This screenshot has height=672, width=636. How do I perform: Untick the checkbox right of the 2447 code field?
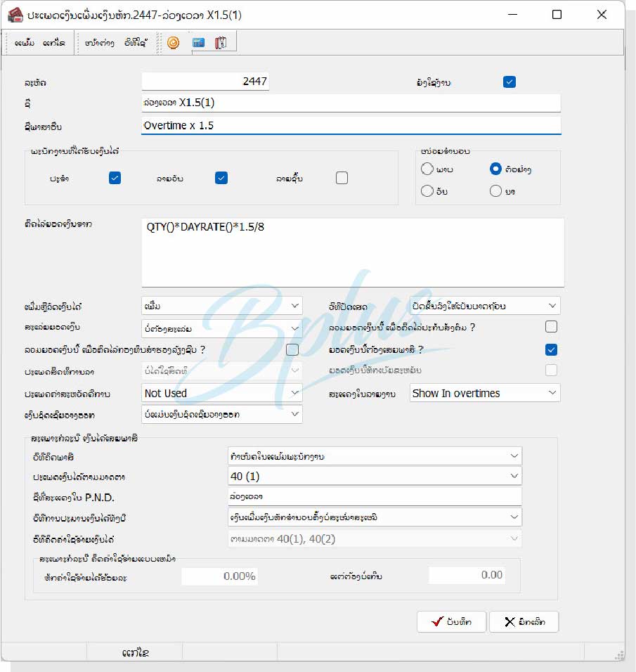[x=510, y=82]
